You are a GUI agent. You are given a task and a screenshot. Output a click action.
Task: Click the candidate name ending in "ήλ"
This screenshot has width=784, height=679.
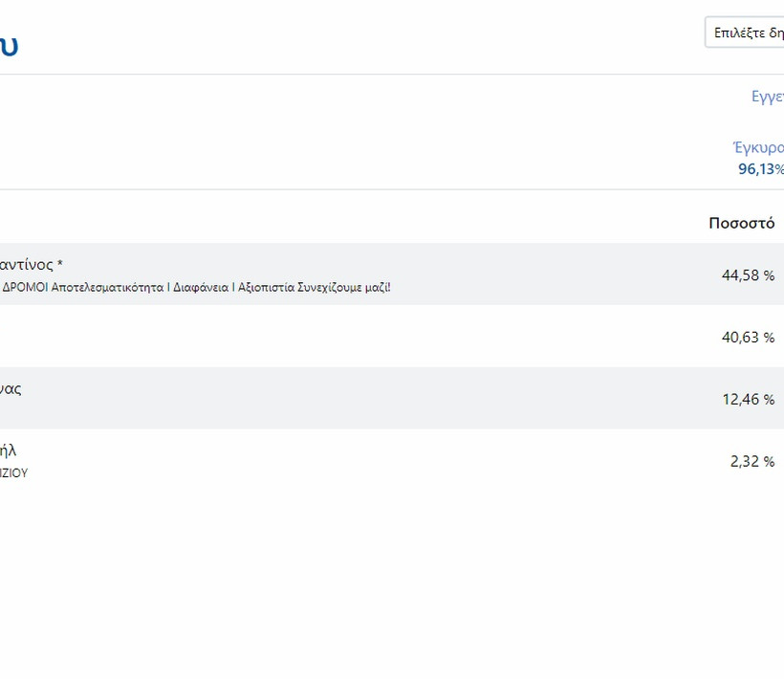9,450
